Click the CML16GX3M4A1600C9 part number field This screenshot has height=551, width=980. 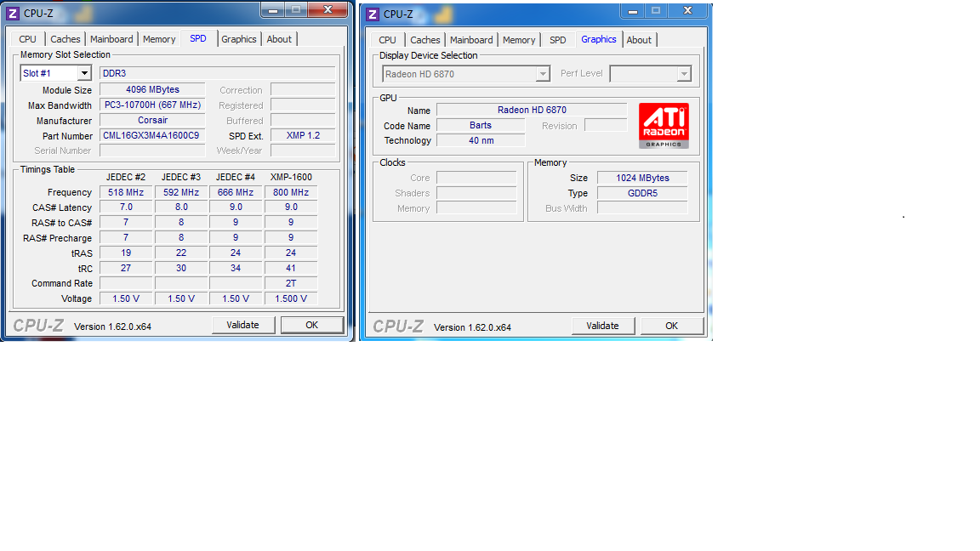coord(152,135)
